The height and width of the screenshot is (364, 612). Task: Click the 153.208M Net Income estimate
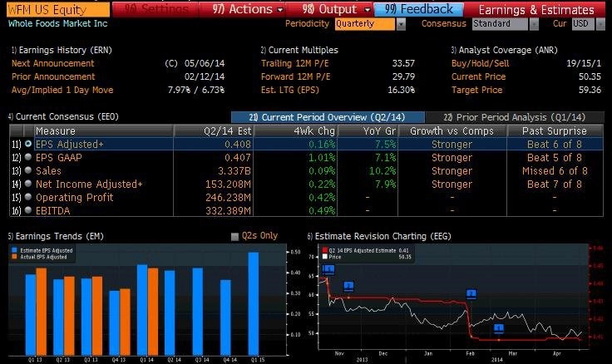click(x=229, y=184)
